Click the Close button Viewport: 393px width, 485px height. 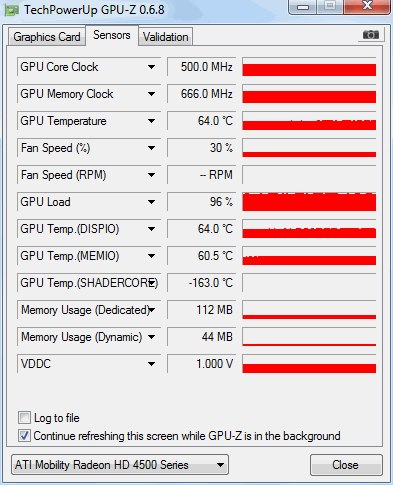click(346, 465)
